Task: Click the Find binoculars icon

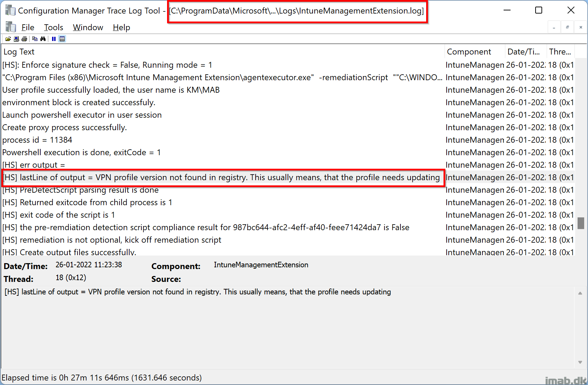Action: (43, 39)
